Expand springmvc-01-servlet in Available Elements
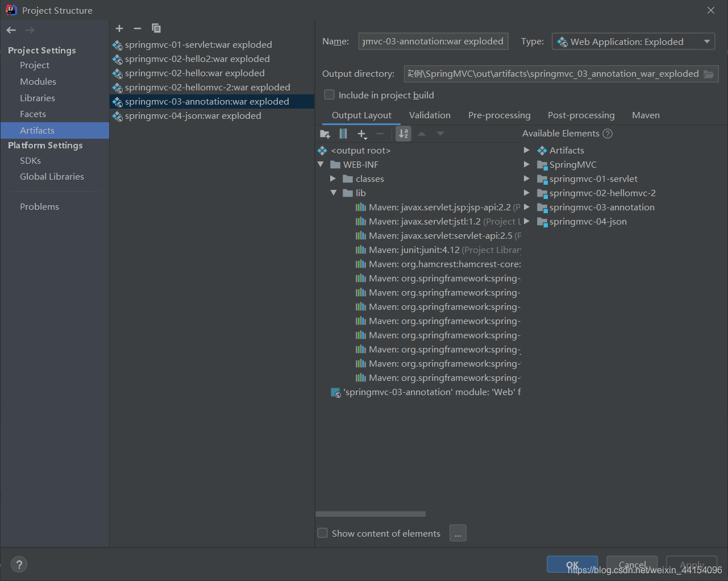 tap(527, 179)
